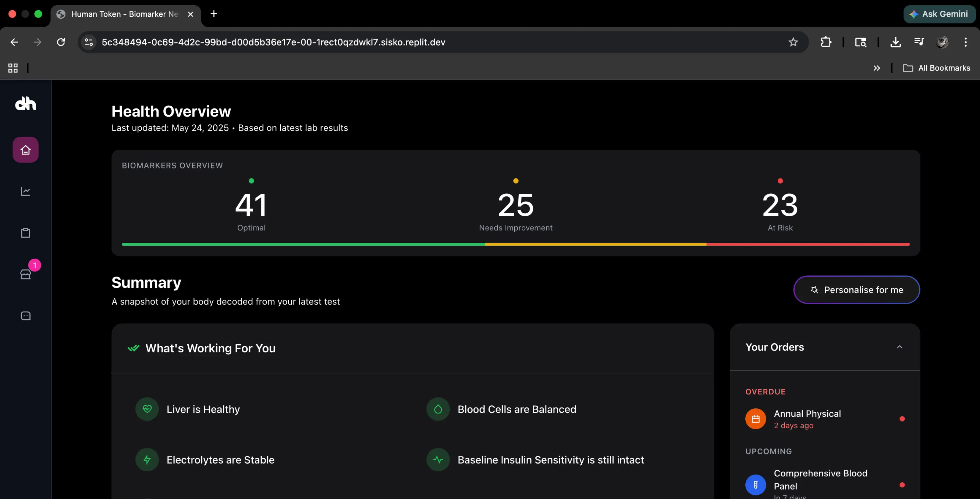Toggle the bookmark star for this page
The image size is (980, 499).
pyautogui.click(x=793, y=42)
